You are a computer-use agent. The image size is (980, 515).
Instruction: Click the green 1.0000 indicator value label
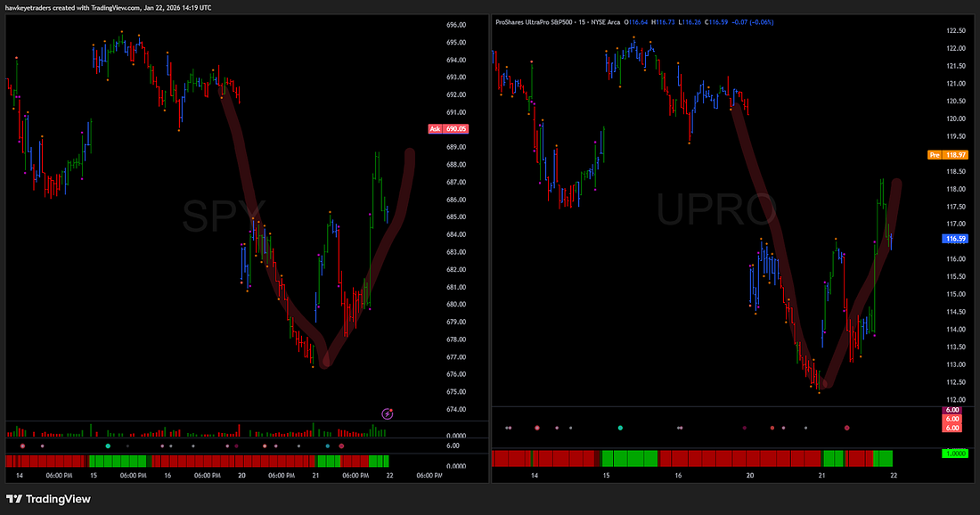point(955,454)
